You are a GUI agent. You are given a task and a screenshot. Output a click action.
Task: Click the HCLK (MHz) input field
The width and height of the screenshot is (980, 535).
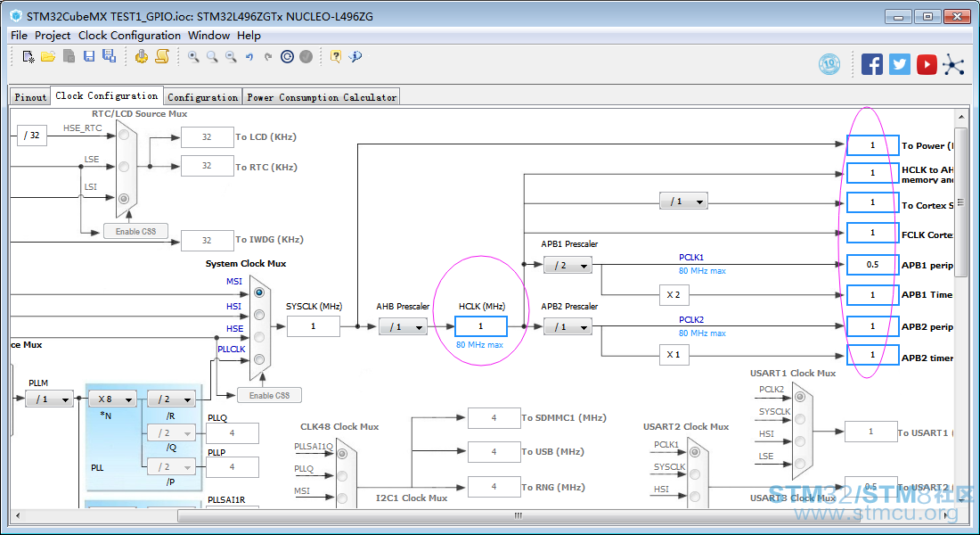pos(480,326)
